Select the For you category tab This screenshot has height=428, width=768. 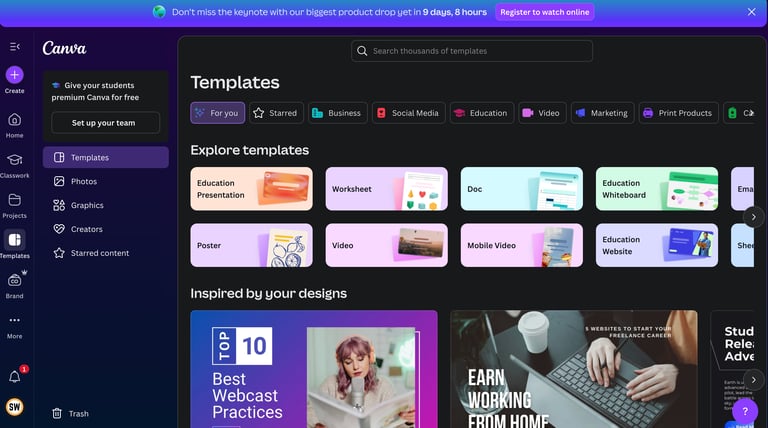(217, 113)
